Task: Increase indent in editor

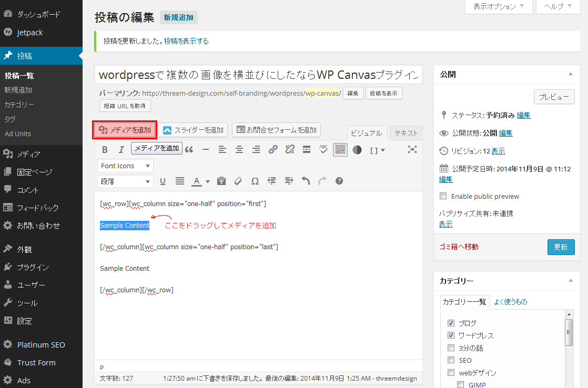Action: [289, 181]
